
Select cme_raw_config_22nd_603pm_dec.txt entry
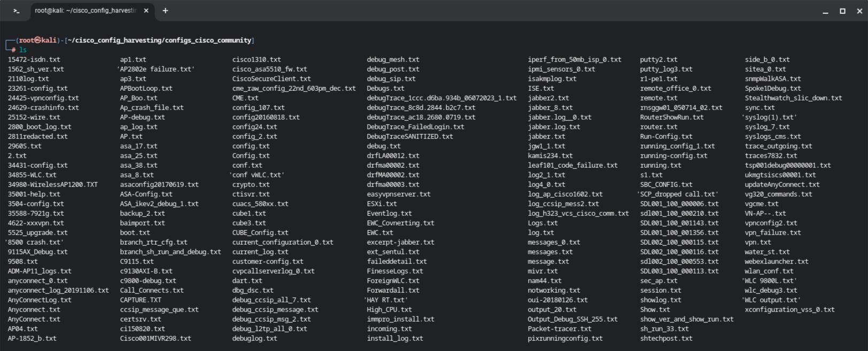tap(294, 89)
